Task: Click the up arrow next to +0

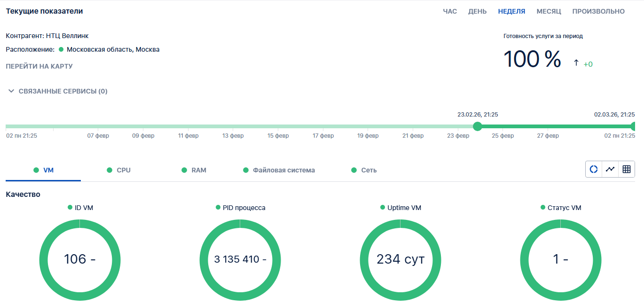Action: 576,63
